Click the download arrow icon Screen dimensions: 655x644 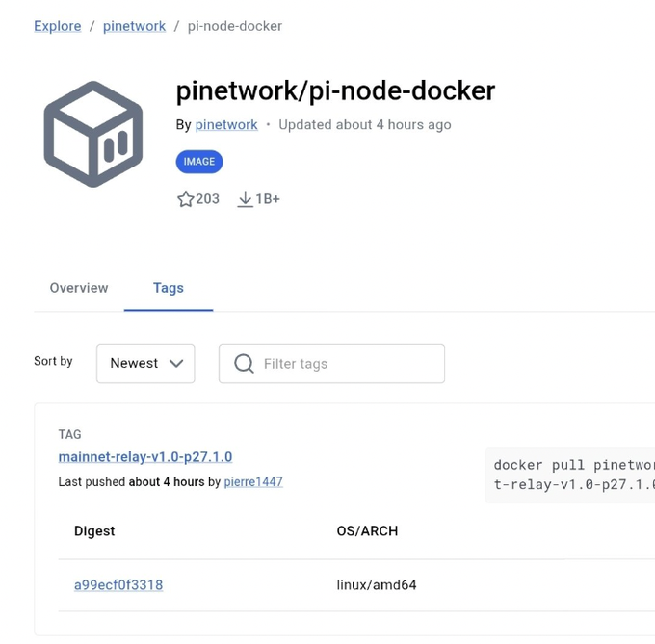246,199
